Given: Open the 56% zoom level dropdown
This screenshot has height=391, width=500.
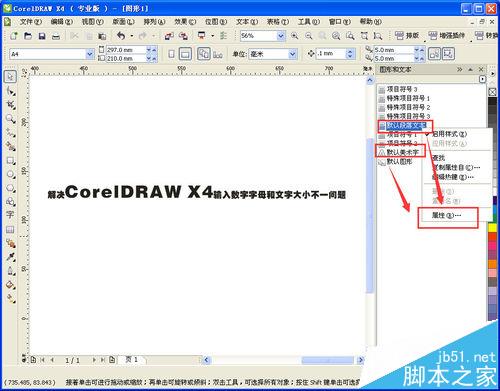Looking at the screenshot, I should pyautogui.click(x=281, y=36).
